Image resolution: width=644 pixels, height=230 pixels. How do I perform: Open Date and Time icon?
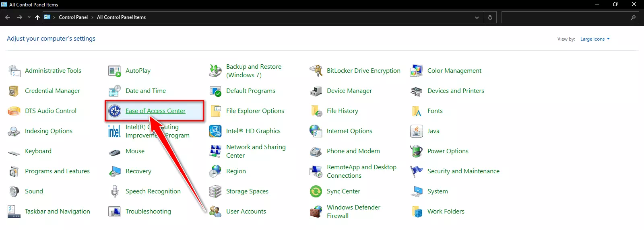coord(115,91)
